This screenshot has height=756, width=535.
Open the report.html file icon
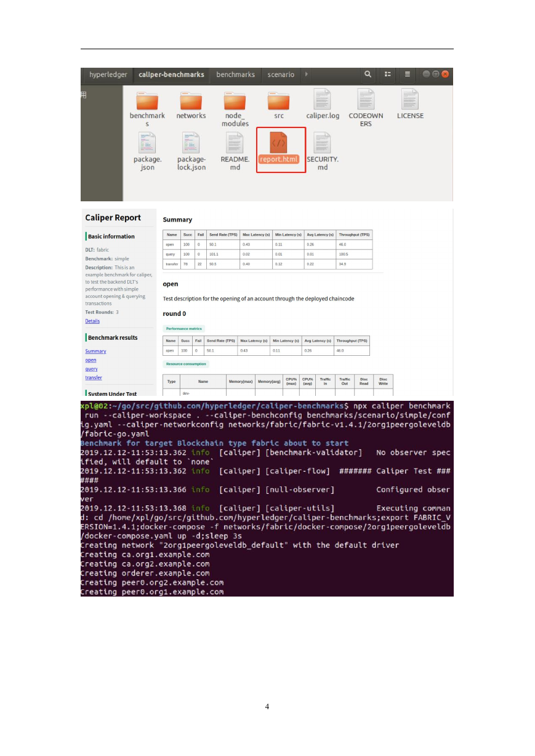[279, 143]
